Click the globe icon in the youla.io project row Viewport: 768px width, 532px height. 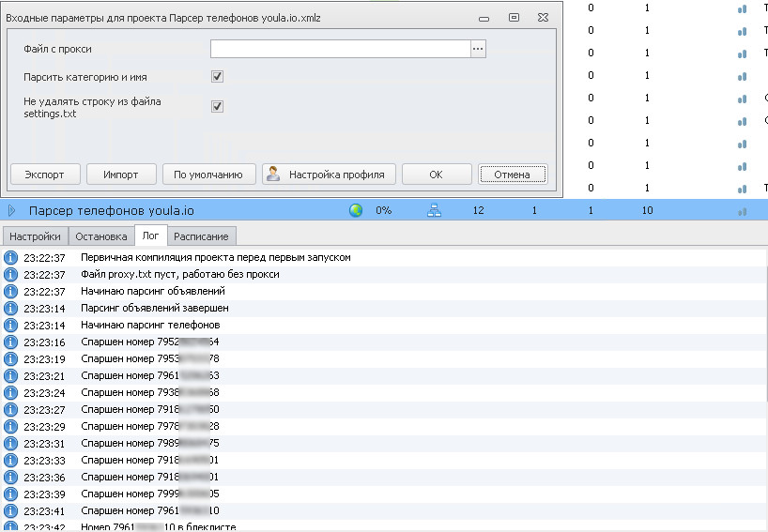pyautogui.click(x=356, y=210)
